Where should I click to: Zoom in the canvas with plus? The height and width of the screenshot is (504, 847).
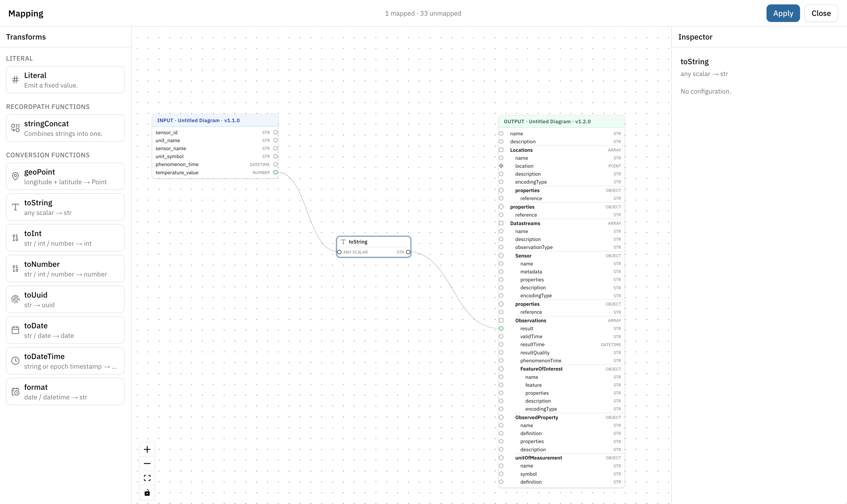pos(147,449)
